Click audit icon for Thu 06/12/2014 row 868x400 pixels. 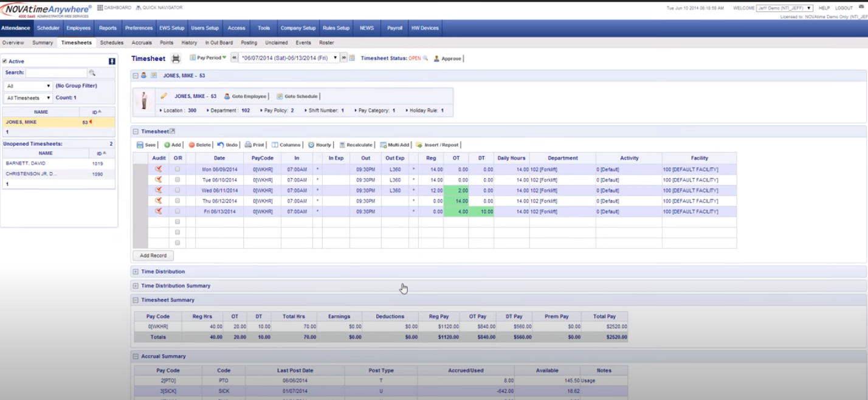159,200
